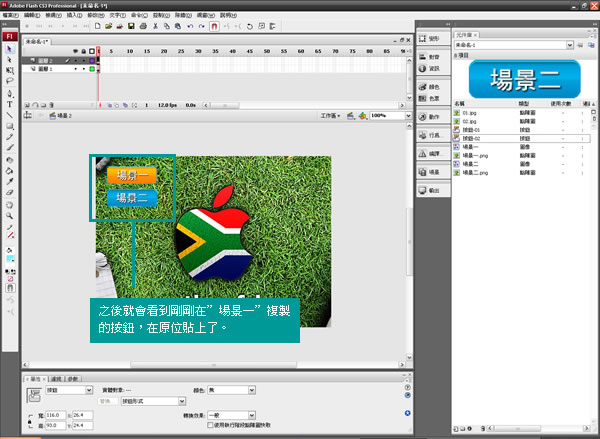Viewport: 600px width, 439px height.
Task: Open the button tracking options dropdown
Action: coord(153,401)
